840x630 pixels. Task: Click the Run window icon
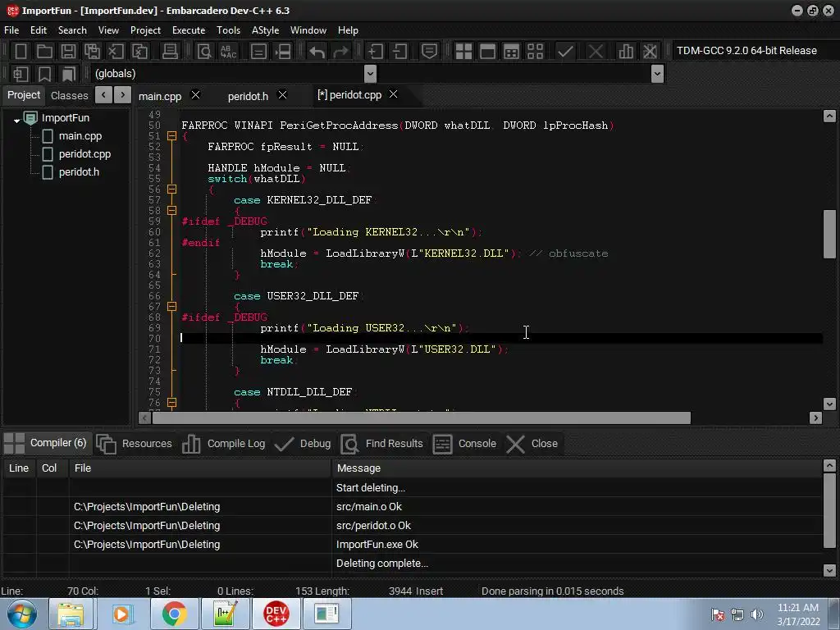point(487,52)
